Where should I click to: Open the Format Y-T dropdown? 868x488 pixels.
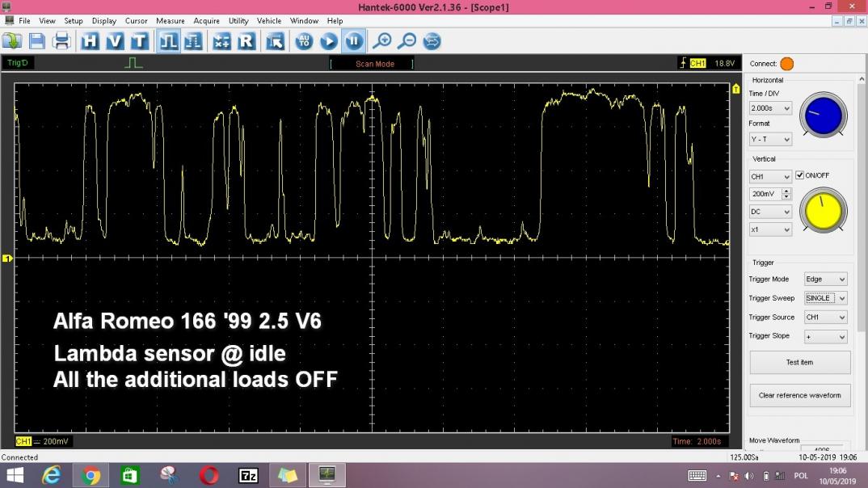770,140
